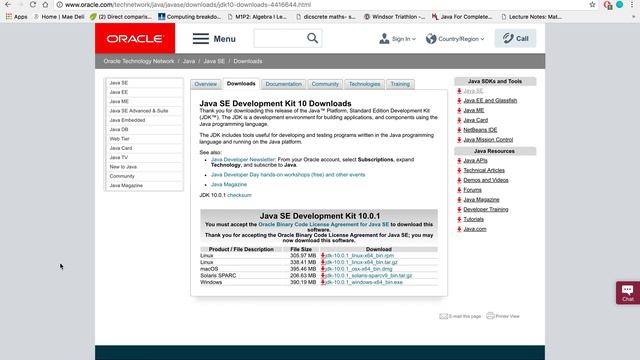This screenshot has height=360, width=640.
Task: Download the Solaris SPARC tar.gz file
Action: pyautogui.click(x=369, y=276)
